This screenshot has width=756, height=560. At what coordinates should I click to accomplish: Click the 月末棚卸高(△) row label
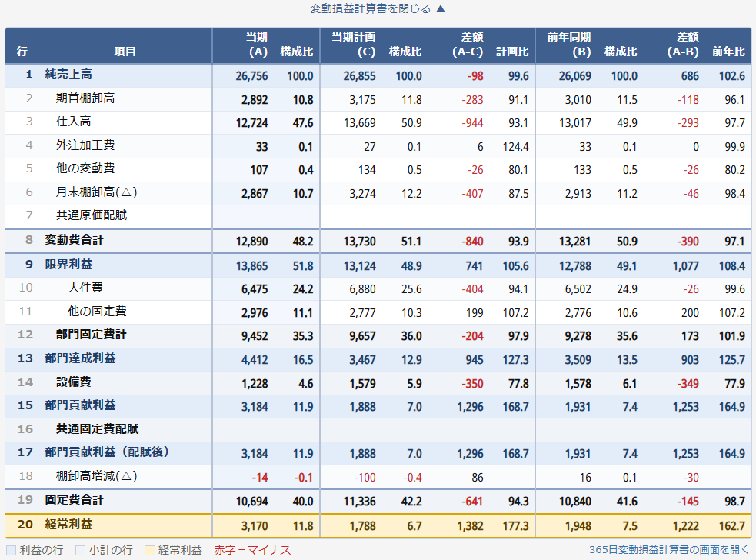click(96, 192)
